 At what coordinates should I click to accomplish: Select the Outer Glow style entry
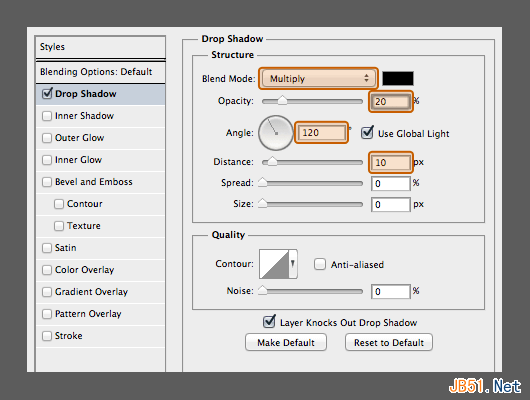pos(100,138)
